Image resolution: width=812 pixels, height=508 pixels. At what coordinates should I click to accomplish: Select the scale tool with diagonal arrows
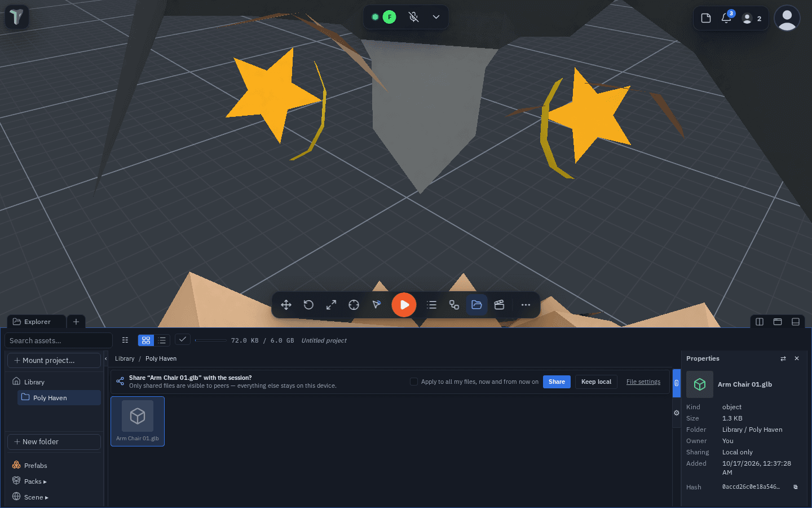click(x=331, y=305)
